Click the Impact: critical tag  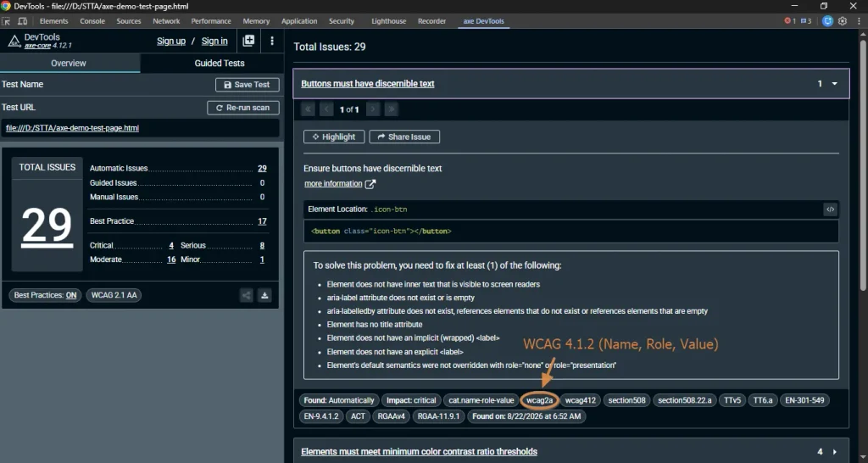(x=411, y=400)
